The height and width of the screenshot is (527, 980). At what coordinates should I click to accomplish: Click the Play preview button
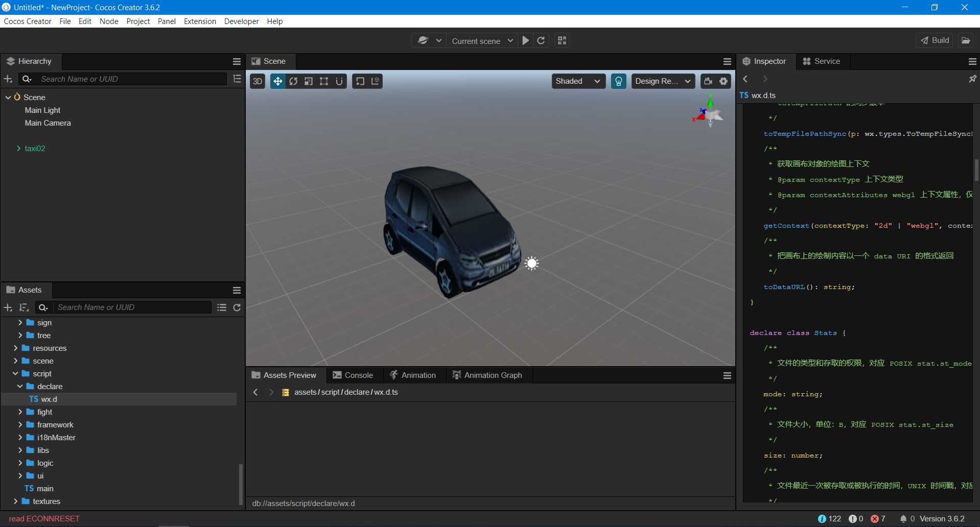click(x=525, y=41)
